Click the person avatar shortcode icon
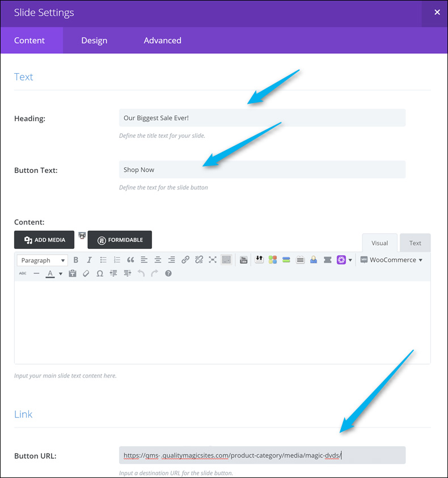This screenshot has height=478, width=448. click(314, 260)
